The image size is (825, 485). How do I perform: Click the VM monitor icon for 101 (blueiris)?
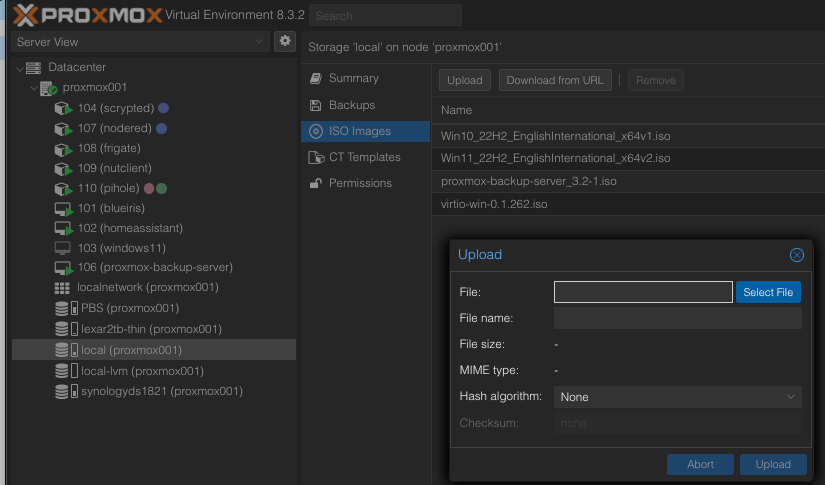63,209
